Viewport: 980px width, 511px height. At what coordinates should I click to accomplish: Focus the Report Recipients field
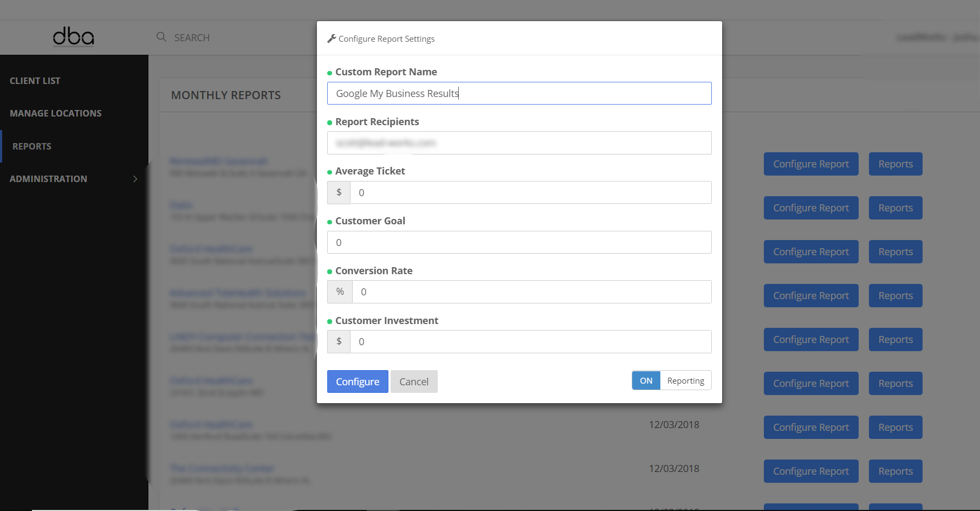point(519,143)
